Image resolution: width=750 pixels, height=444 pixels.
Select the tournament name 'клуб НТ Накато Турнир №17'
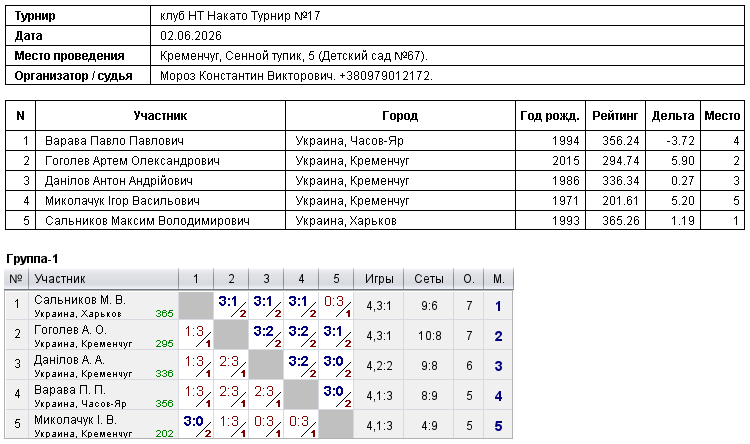[240, 16]
